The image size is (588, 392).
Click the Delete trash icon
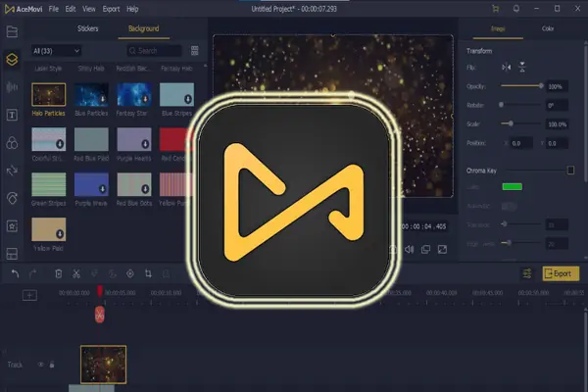coord(59,273)
